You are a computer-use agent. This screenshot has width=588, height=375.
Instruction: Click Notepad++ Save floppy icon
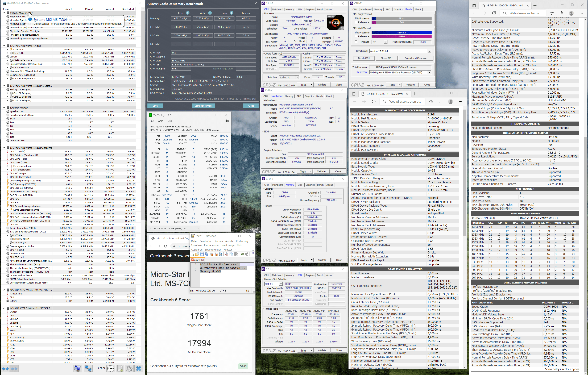pyautogui.click(x=202, y=254)
